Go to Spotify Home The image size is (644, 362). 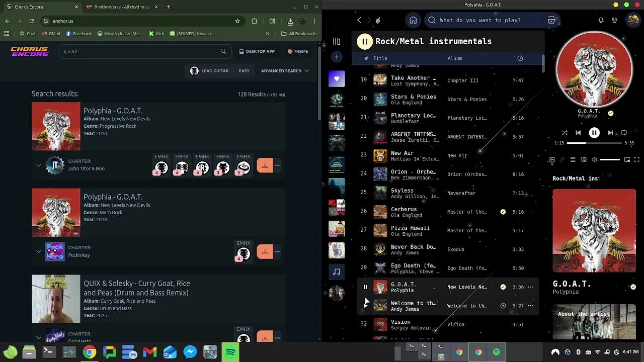pos(413,20)
